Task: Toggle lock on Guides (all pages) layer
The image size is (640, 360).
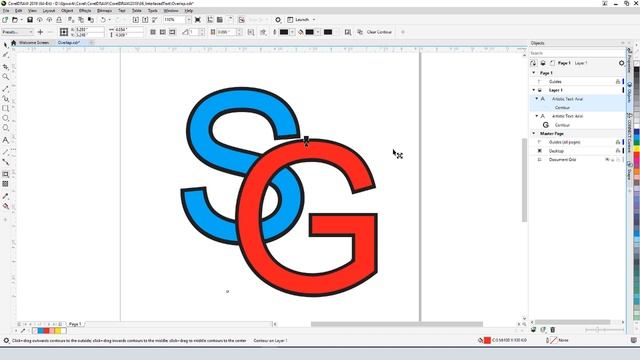Action: 618,142
